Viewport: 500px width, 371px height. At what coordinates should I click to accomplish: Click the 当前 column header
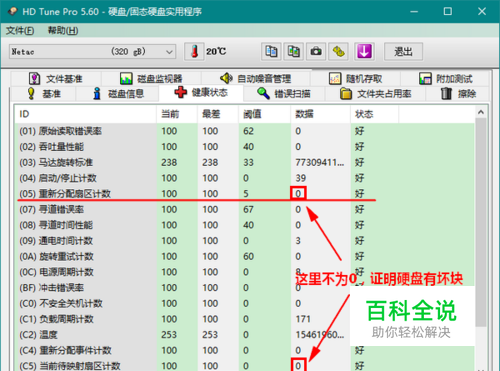click(177, 114)
